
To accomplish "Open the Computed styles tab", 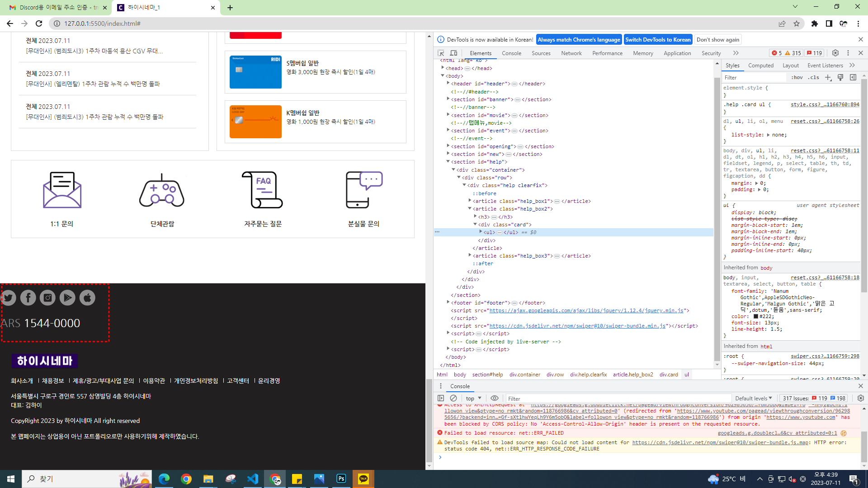I will [760, 65].
